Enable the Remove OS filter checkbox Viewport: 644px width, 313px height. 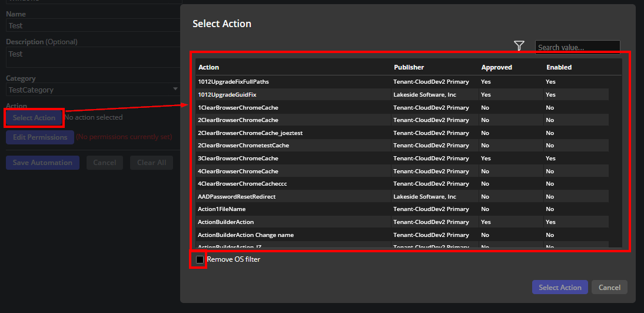(x=200, y=259)
